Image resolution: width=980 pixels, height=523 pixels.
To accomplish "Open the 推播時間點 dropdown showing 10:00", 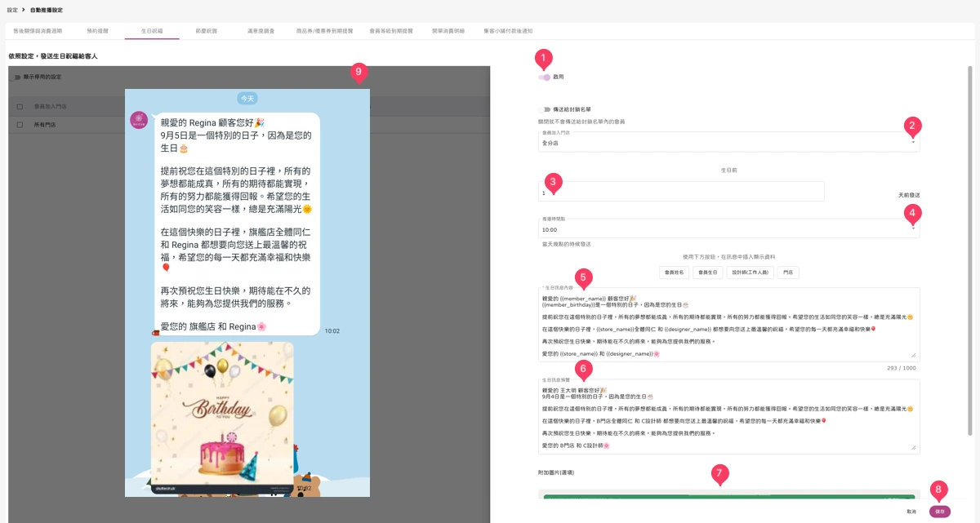I will click(728, 227).
